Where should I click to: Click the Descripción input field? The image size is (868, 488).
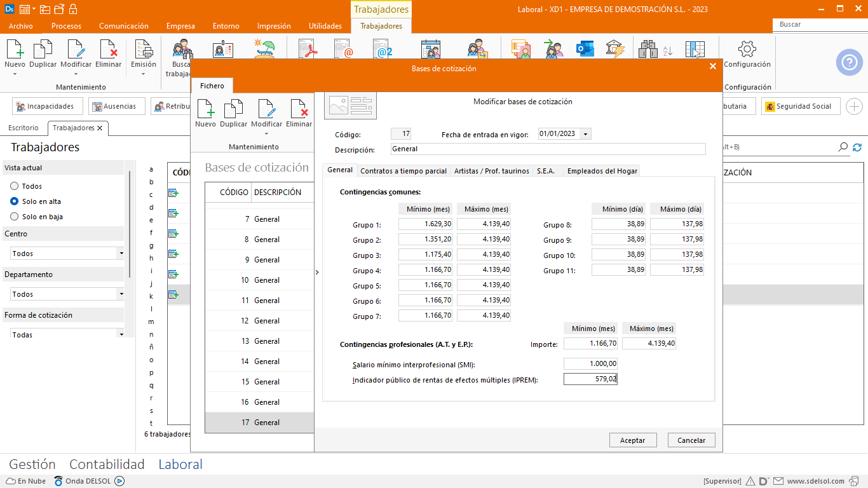tap(547, 149)
